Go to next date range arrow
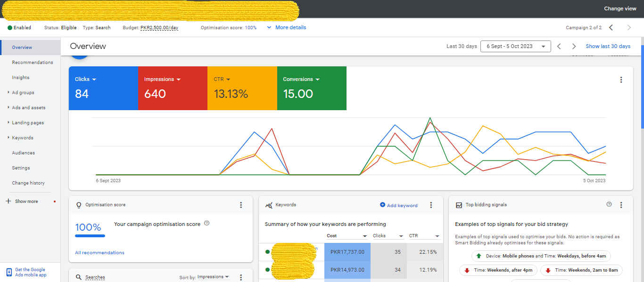Image resolution: width=644 pixels, height=282 pixels. (x=574, y=46)
